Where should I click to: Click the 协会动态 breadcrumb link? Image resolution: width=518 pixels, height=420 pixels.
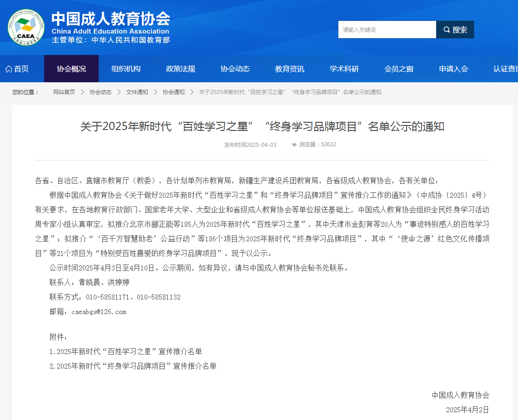pyautogui.click(x=101, y=92)
